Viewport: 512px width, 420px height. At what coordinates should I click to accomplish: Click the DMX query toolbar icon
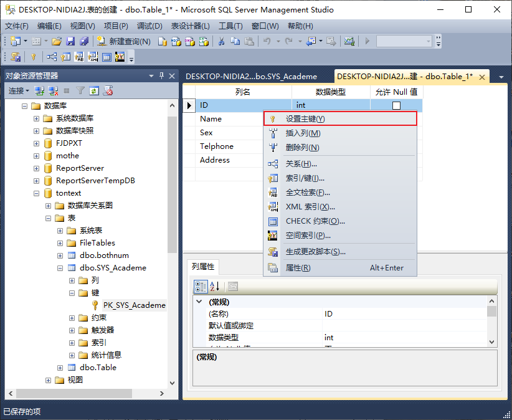click(x=190, y=41)
